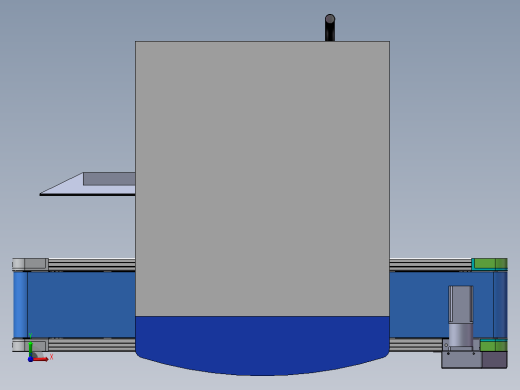Click the blue origin ball of triad
This screenshot has width=520, height=390.
(x=30, y=359)
